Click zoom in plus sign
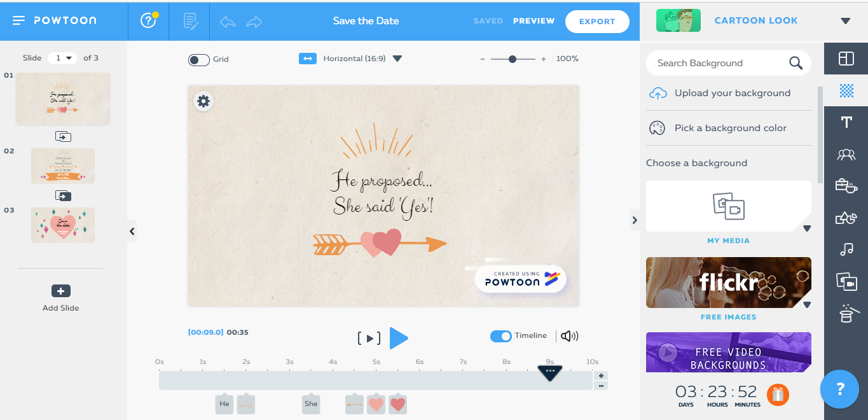The height and width of the screenshot is (420, 868). click(x=544, y=59)
